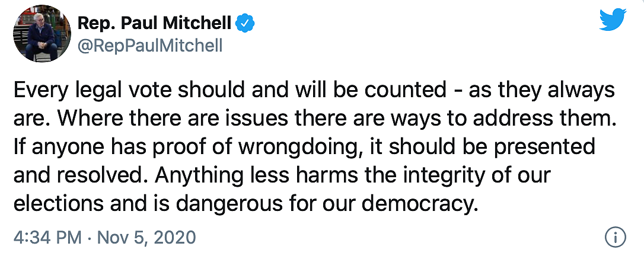Click the Twitter bird logo

[613, 20]
